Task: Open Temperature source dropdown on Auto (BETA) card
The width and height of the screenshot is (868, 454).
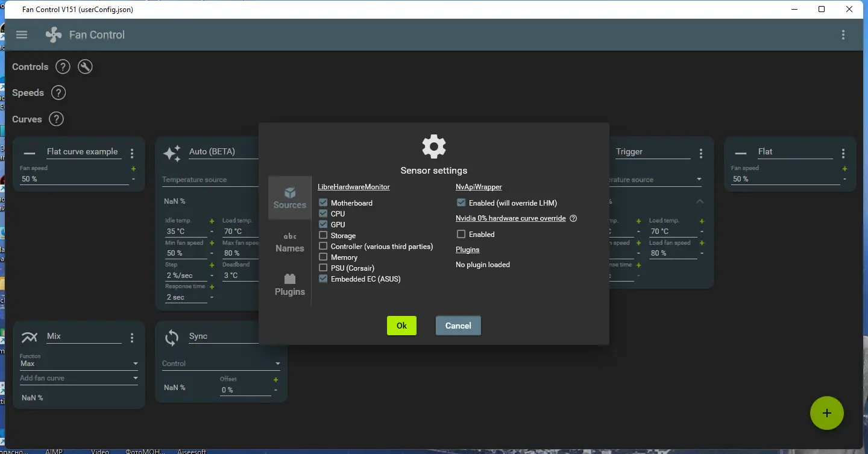Action: [210, 180]
